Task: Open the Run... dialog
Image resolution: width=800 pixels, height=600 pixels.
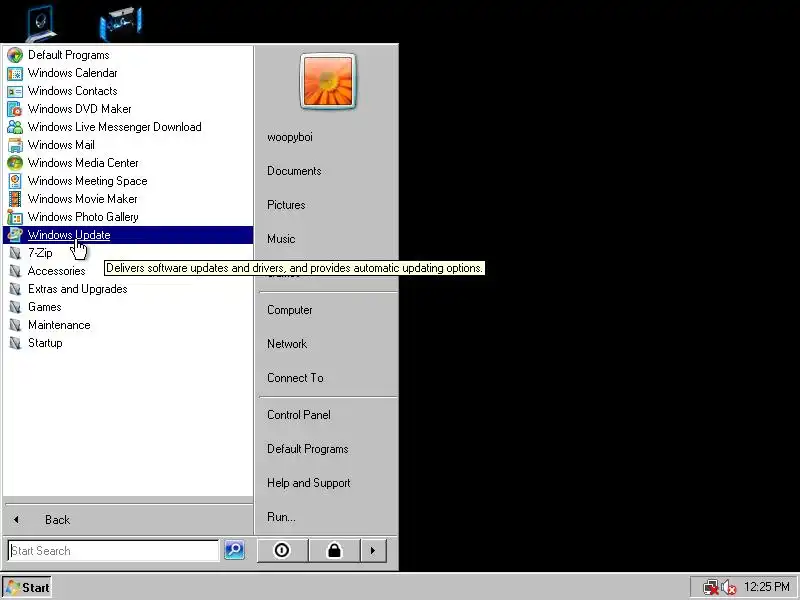Action: pyautogui.click(x=281, y=517)
